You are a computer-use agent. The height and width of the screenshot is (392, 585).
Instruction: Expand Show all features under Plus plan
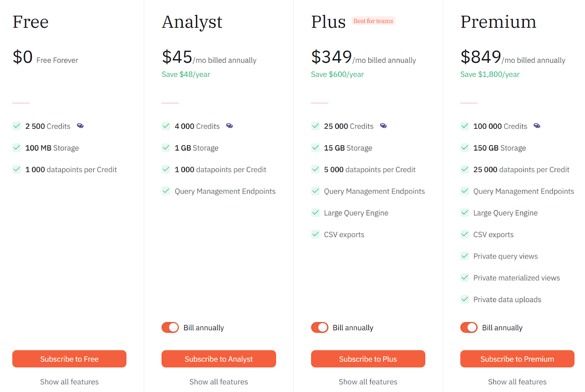[368, 382]
